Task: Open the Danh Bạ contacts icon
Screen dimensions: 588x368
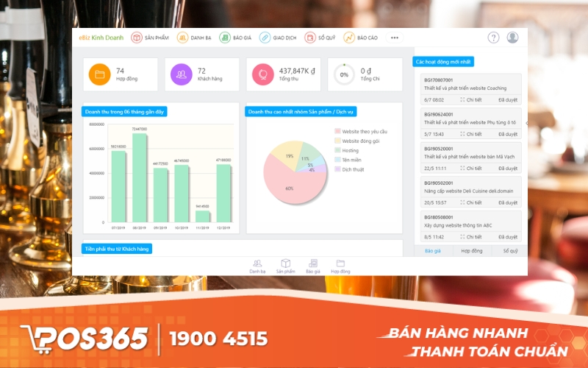Action: 182,38
